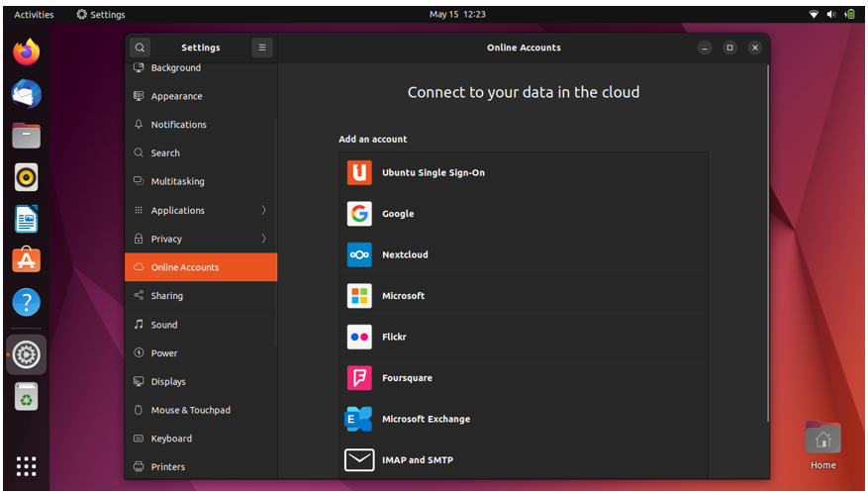Viewport: 868px width, 494px height.
Task: Click the Wi-Fi indicator in top bar
Action: click(814, 15)
